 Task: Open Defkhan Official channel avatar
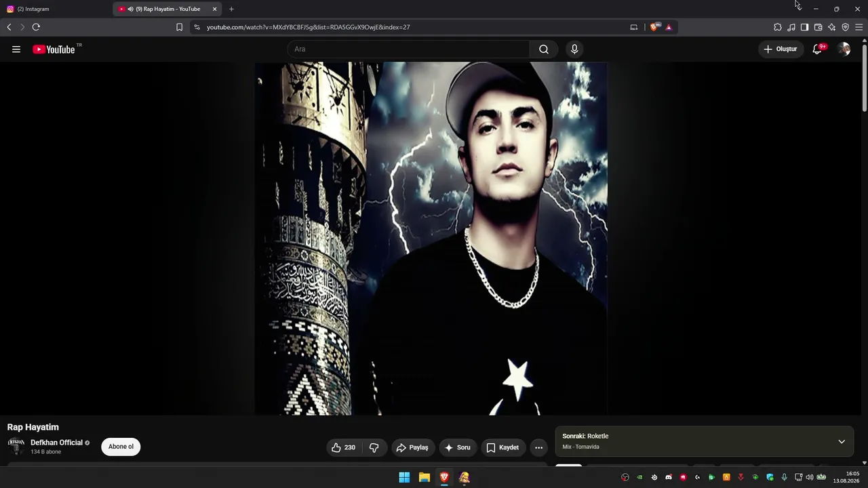point(16,447)
